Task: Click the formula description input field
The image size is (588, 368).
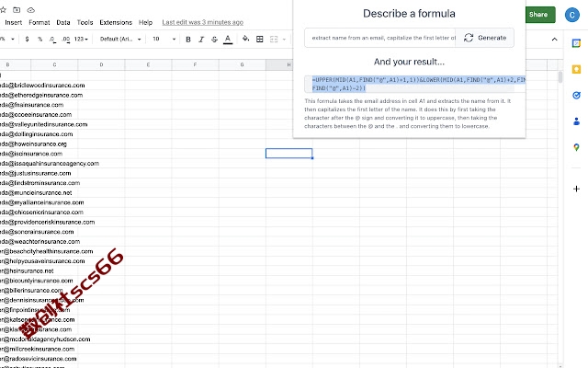Action: pos(379,38)
